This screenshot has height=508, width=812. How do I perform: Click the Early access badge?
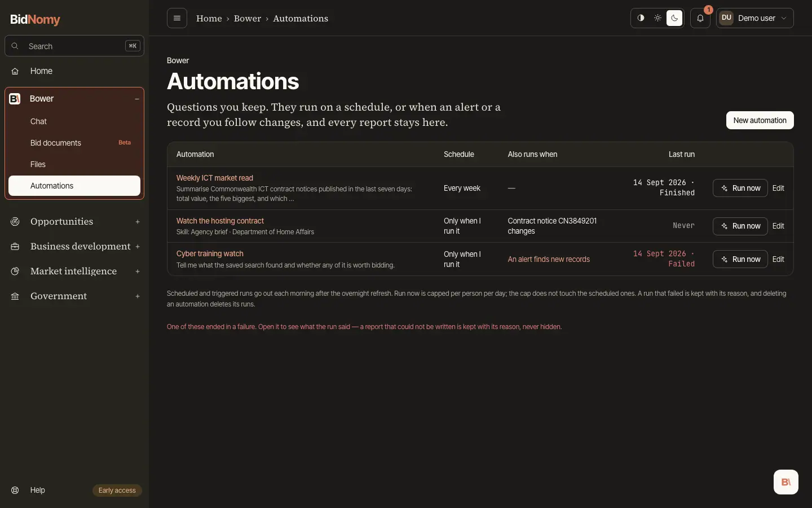(x=117, y=491)
